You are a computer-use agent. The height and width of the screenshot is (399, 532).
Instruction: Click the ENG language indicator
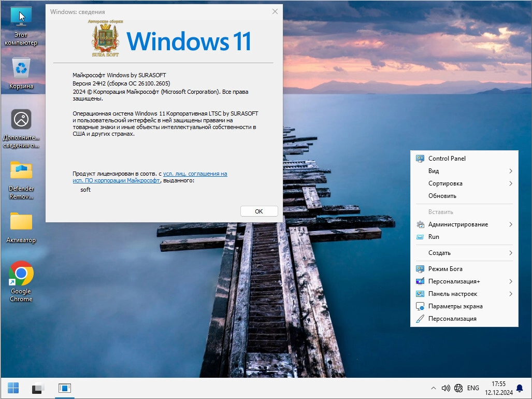pos(473,388)
